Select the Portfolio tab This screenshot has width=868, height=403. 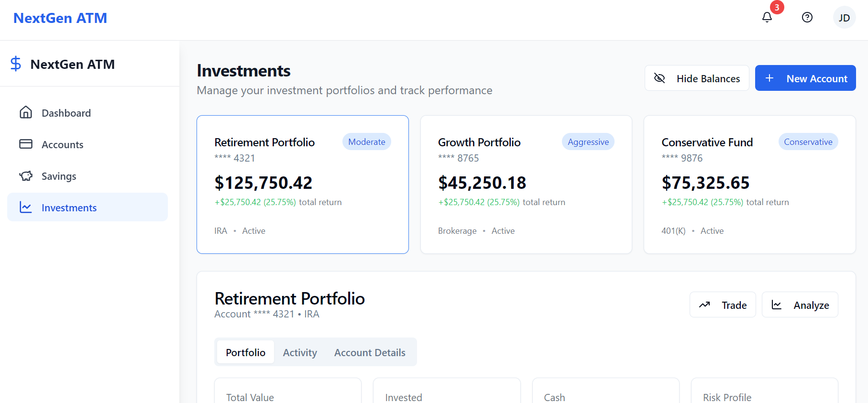tap(245, 352)
